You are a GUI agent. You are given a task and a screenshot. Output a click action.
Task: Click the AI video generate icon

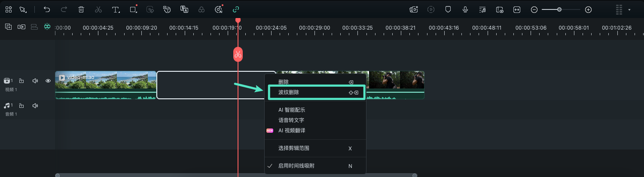(414, 9)
